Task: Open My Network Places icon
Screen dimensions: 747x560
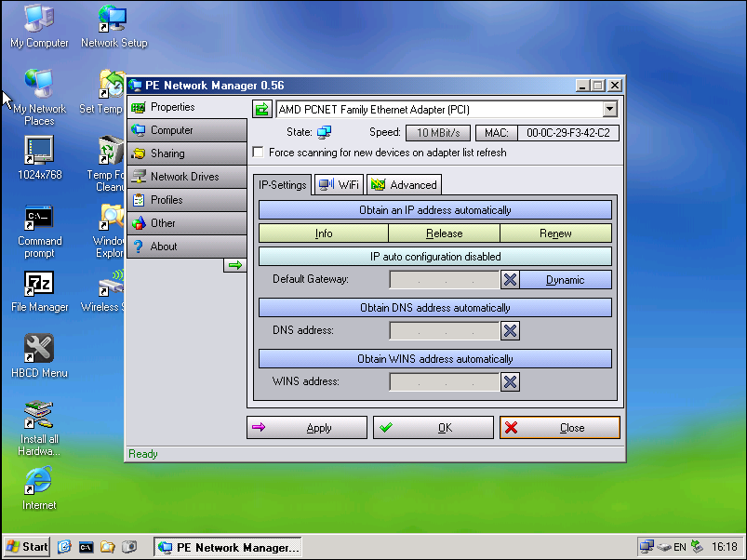Action: click(39, 98)
